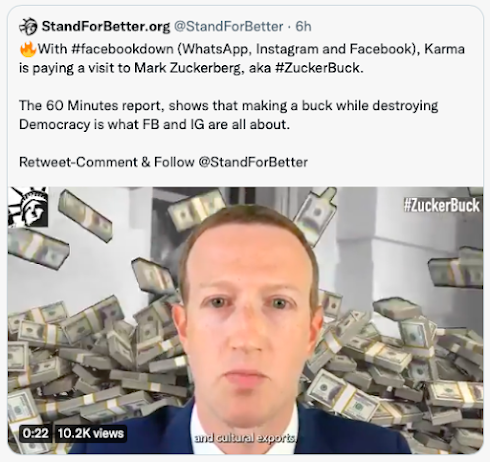490x462 pixels.
Task: Click the 'and cultural exports' subtitle
Action: [x=245, y=437]
